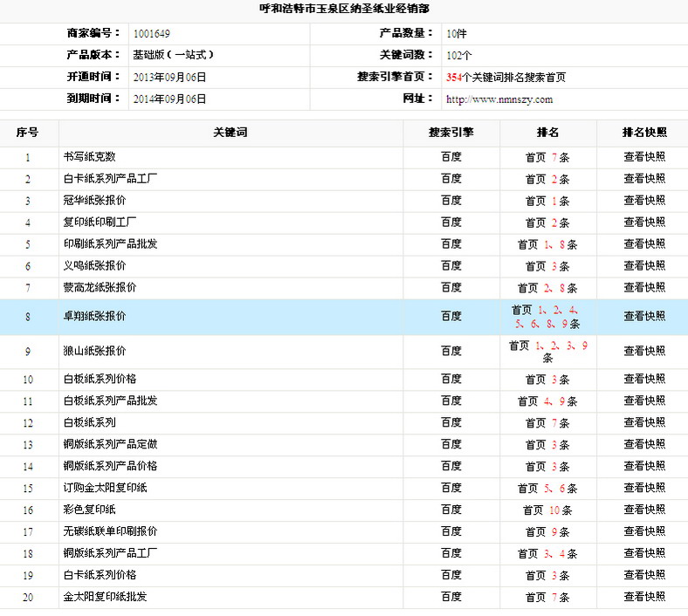Viewport: 688px width, 616px height.
Task: Click ranking 首页 3、4 条 for 铜版纸系列产品工厂
Action: click(547, 553)
